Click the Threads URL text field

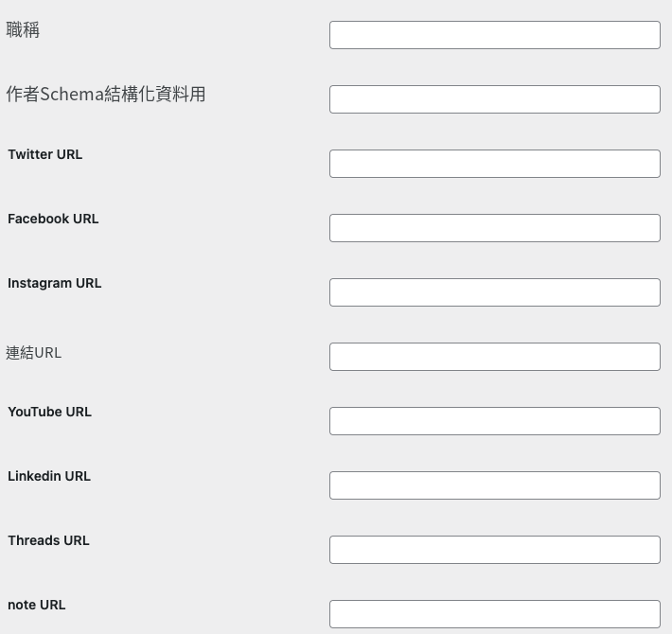click(x=495, y=550)
